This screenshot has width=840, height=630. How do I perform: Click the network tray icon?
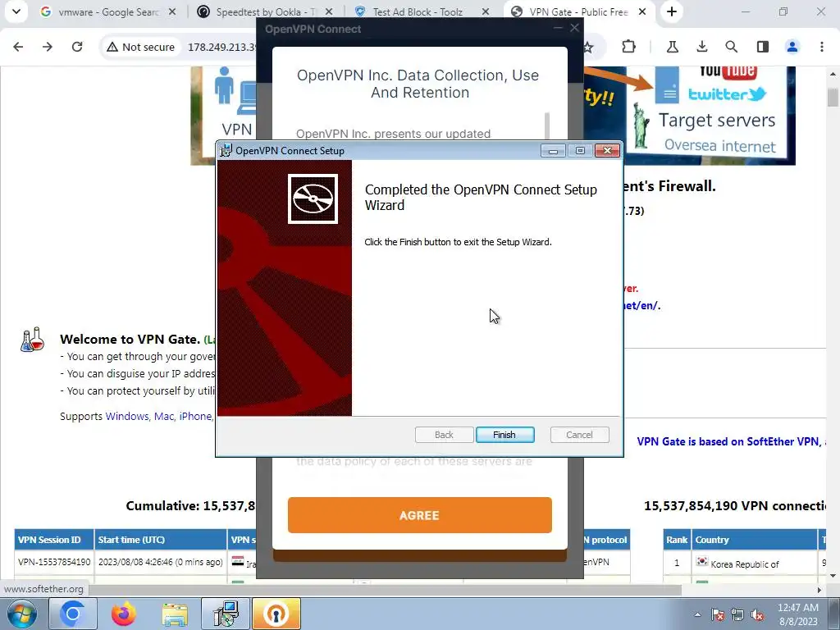point(737,614)
